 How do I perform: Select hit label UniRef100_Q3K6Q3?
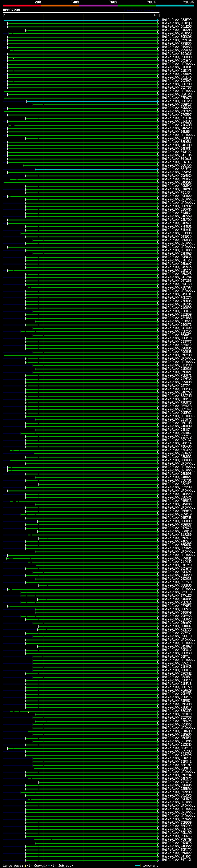click(176, 731)
